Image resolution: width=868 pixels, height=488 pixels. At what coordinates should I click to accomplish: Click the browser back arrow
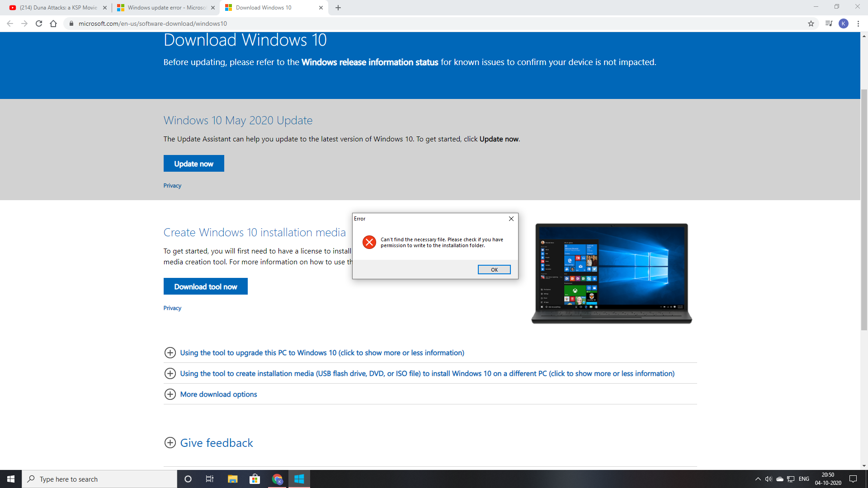click(10, 23)
